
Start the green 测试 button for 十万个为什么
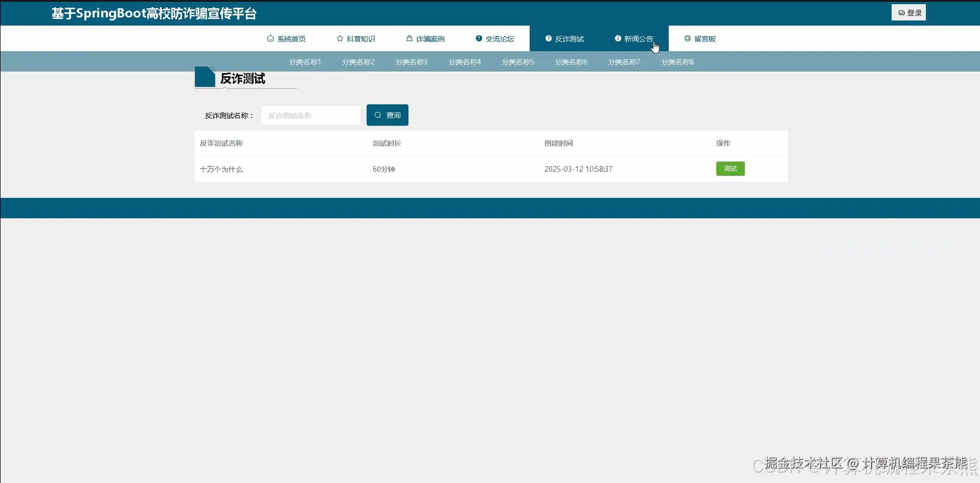coord(730,169)
